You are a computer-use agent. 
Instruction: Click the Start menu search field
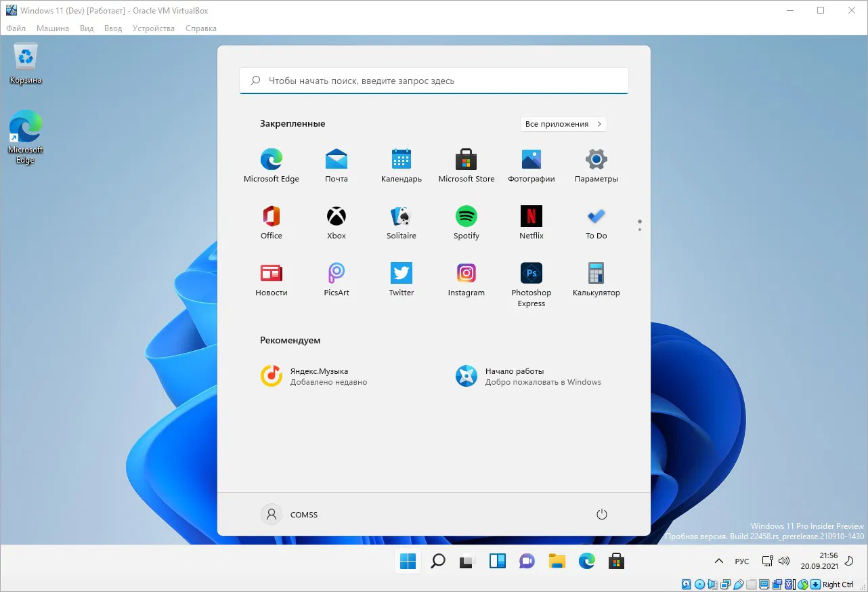point(433,80)
